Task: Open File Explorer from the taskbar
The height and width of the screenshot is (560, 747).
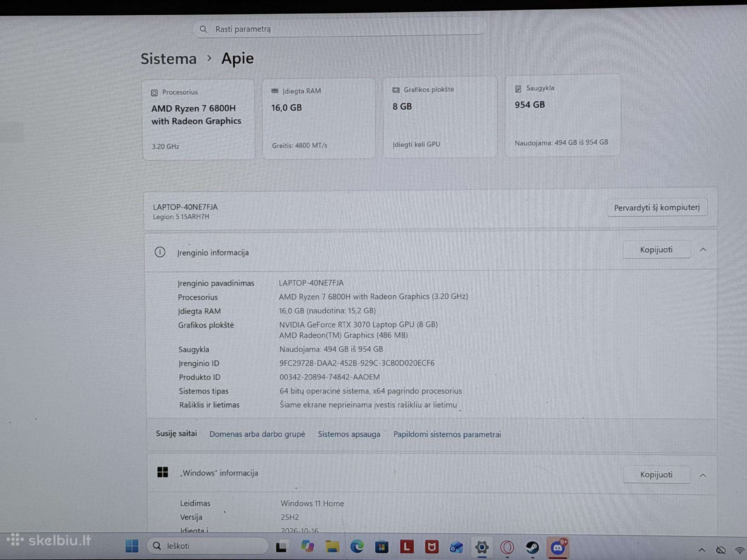Action: [x=332, y=546]
